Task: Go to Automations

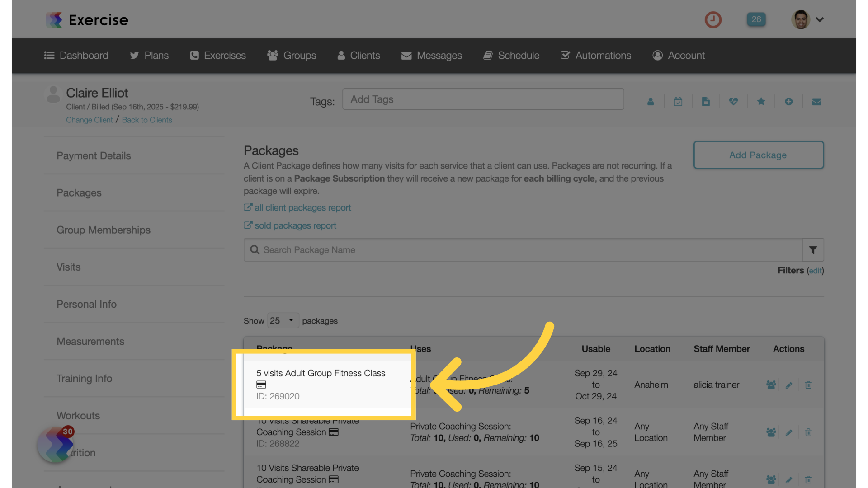Action: click(596, 56)
